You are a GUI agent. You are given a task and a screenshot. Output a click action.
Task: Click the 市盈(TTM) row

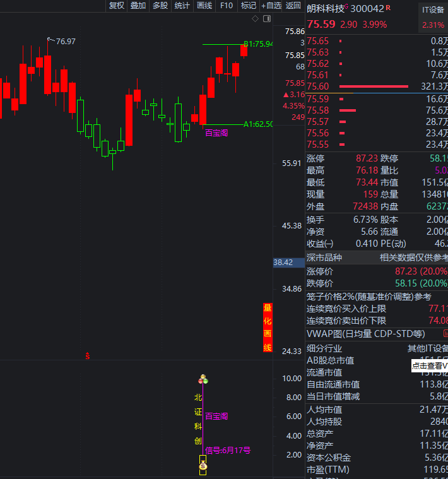pos(377,470)
